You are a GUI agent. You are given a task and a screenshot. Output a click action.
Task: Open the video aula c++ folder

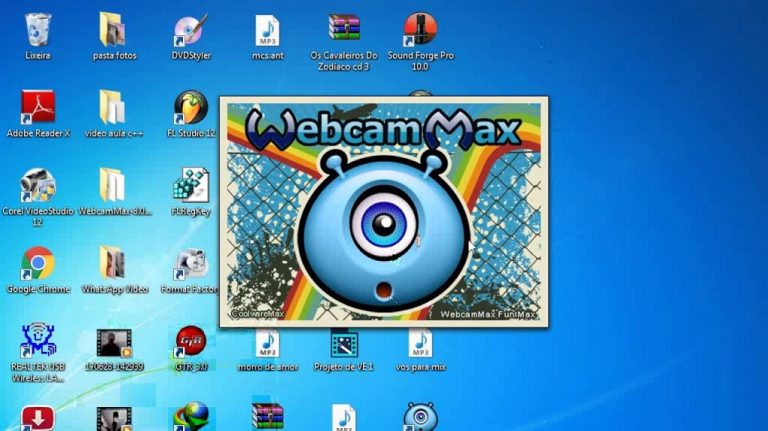[x=113, y=107]
